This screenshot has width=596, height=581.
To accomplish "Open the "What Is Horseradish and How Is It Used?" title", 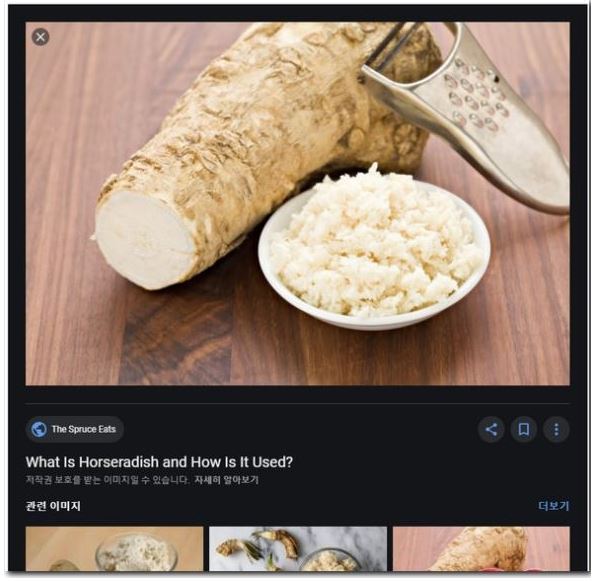I will (x=159, y=462).
